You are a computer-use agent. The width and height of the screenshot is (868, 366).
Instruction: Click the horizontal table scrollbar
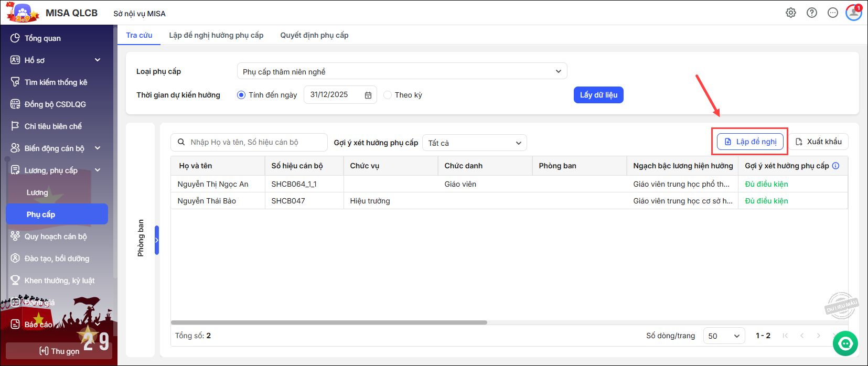tap(329, 322)
